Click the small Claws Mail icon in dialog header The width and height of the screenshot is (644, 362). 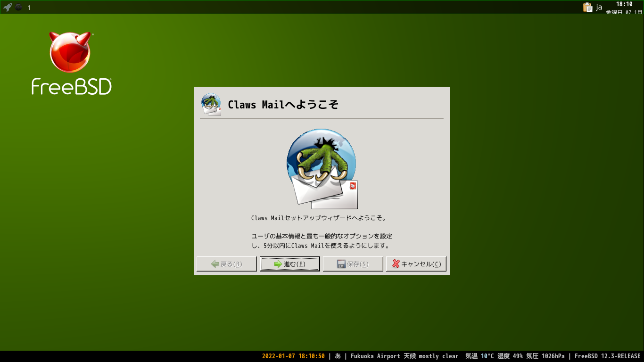[x=211, y=104]
